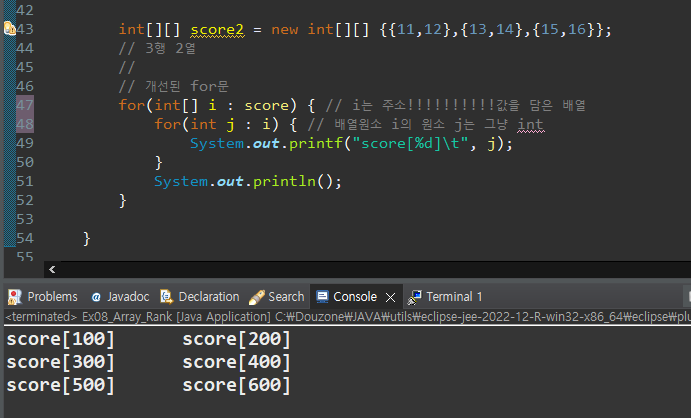Click the "score[%d]\t" string literal

(409, 144)
